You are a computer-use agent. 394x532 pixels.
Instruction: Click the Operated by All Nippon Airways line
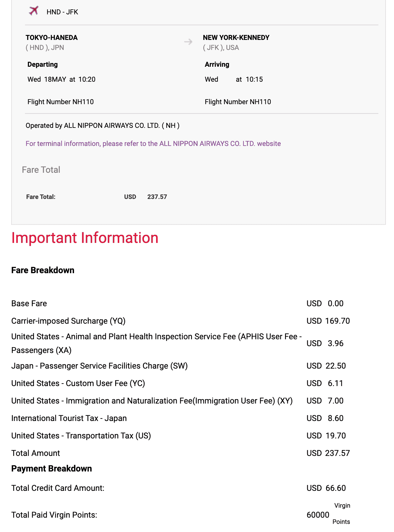tap(102, 125)
